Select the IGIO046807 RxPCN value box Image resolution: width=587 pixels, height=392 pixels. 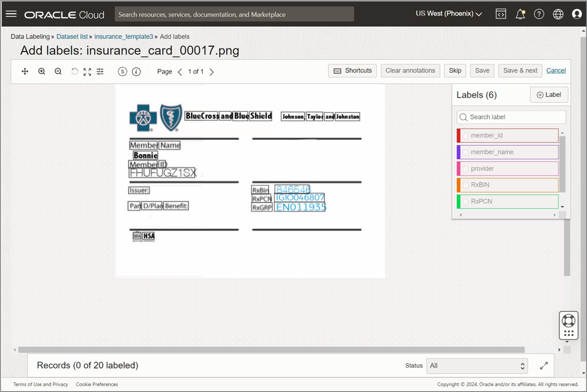tap(300, 198)
